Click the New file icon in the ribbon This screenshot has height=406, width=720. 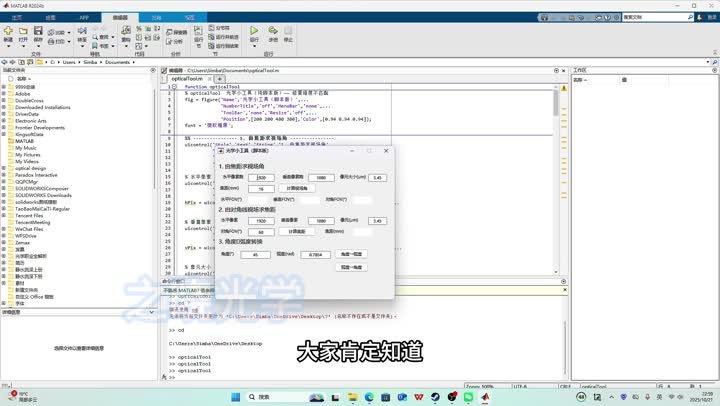pos(8,31)
